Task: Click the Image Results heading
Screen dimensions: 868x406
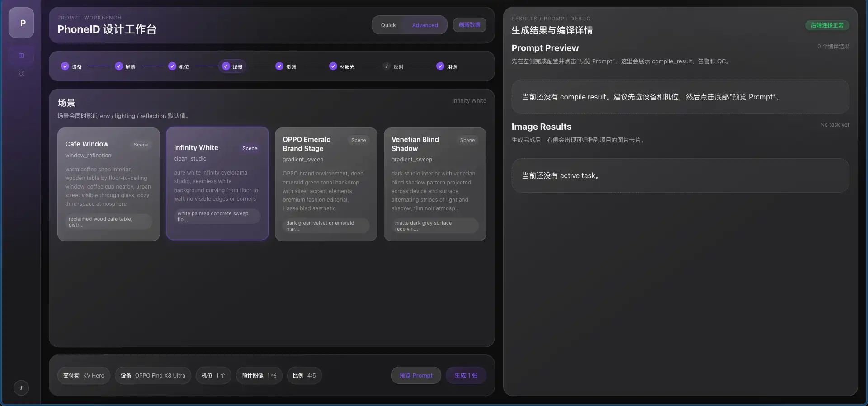Action: click(x=542, y=127)
